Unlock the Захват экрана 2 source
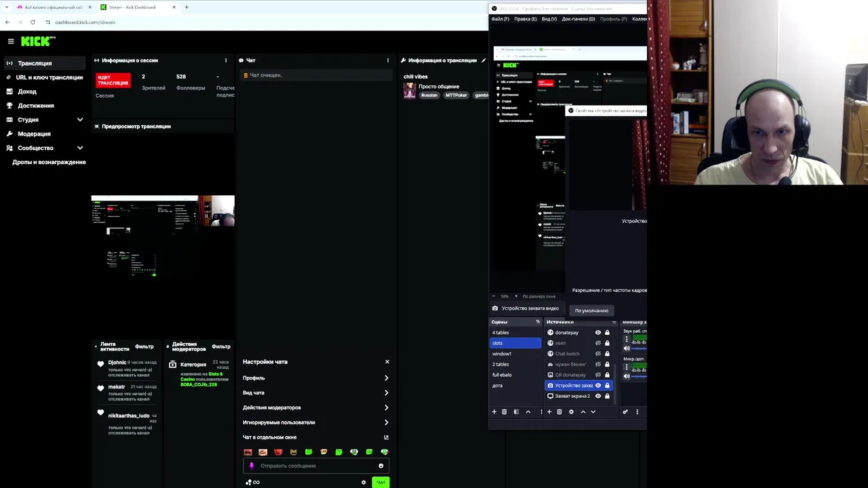The image size is (868, 488). [607, 396]
